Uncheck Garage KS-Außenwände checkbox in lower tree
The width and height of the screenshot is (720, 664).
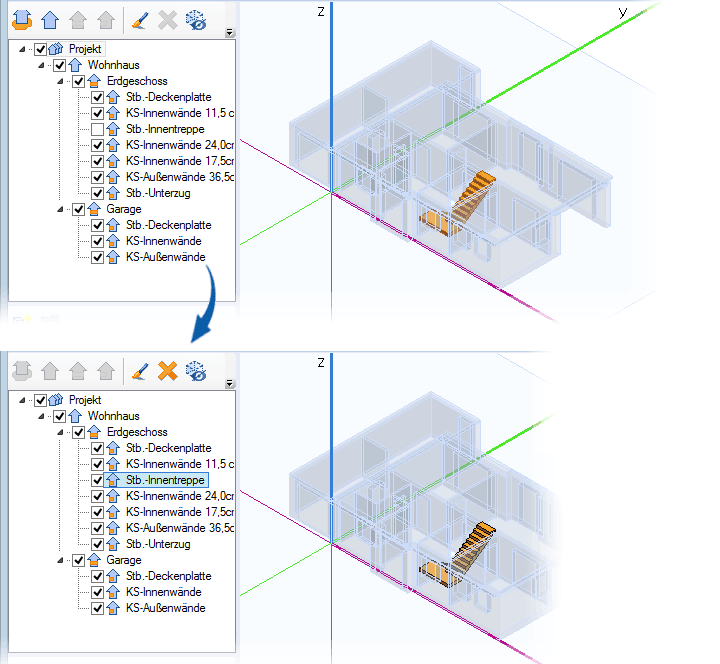(97, 608)
